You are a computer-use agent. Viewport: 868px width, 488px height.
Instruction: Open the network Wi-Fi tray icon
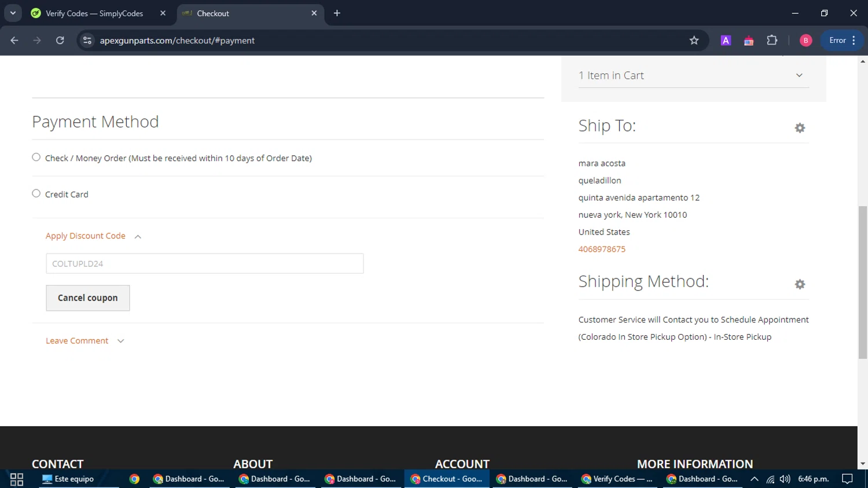(770, 479)
